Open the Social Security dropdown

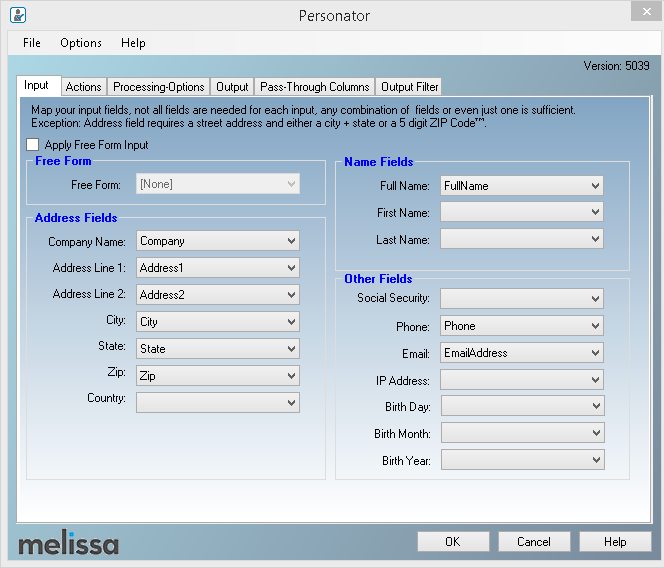596,299
